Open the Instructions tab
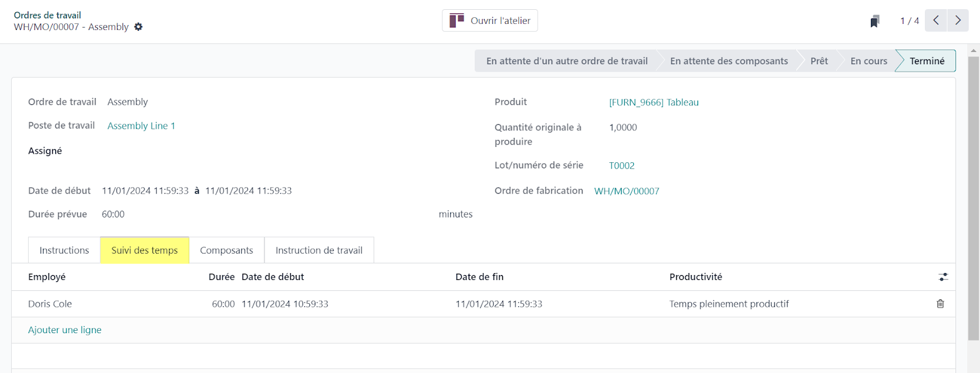The image size is (980, 373). pyautogui.click(x=64, y=251)
